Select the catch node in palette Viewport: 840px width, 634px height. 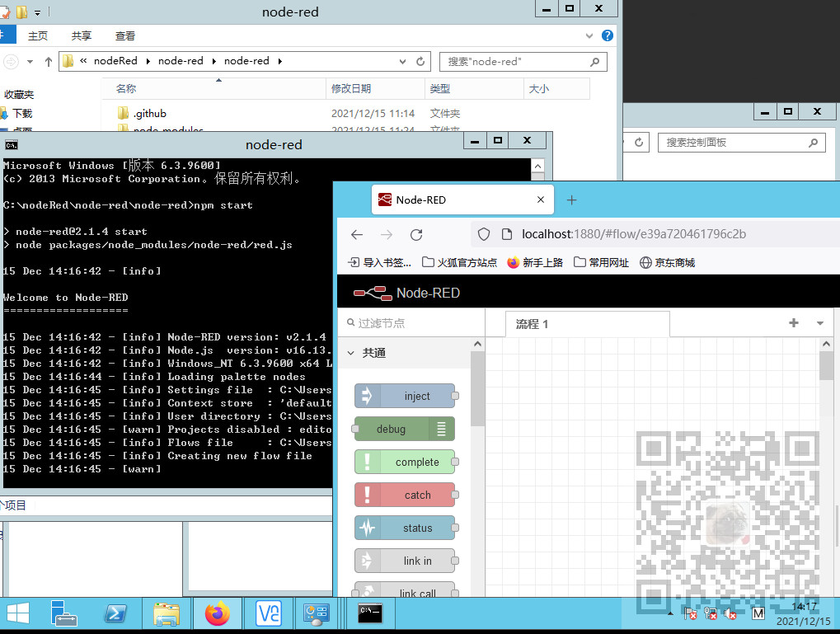coord(405,495)
